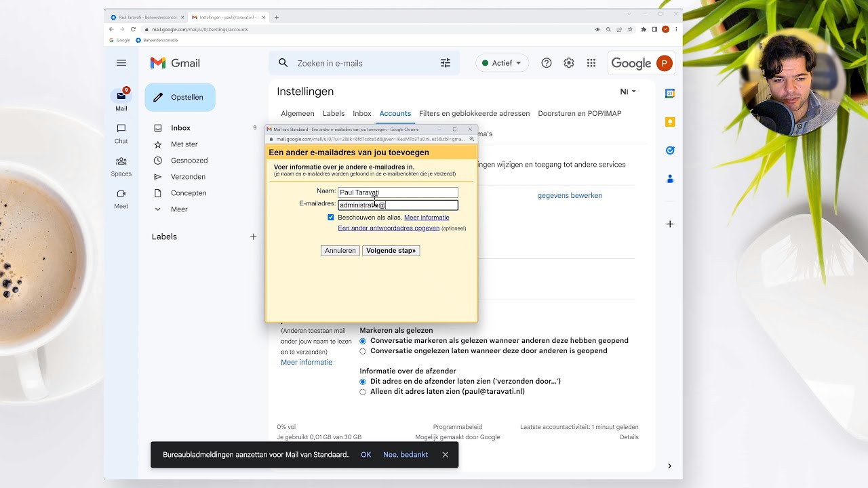This screenshot has height=488, width=868.
Task: Click the popup zoom magnifier icon
Action: pyautogui.click(x=472, y=139)
